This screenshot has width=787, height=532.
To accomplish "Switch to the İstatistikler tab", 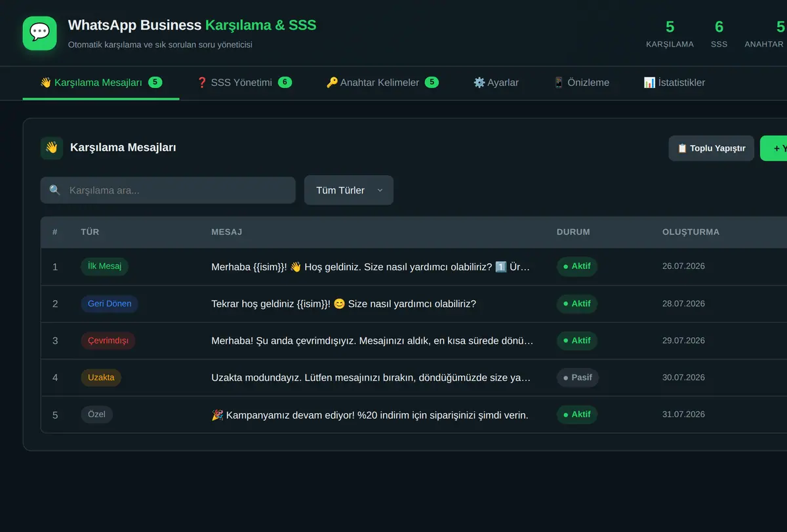I will pyautogui.click(x=674, y=83).
